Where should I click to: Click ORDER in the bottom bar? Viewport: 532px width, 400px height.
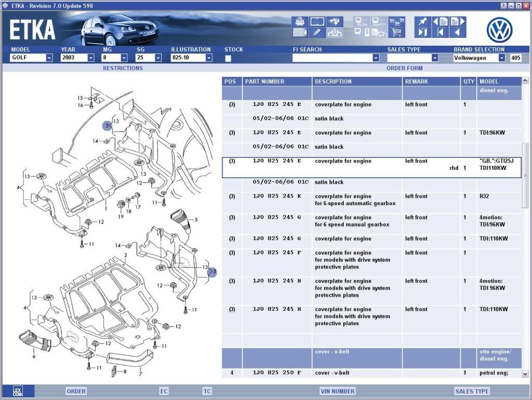click(x=76, y=391)
